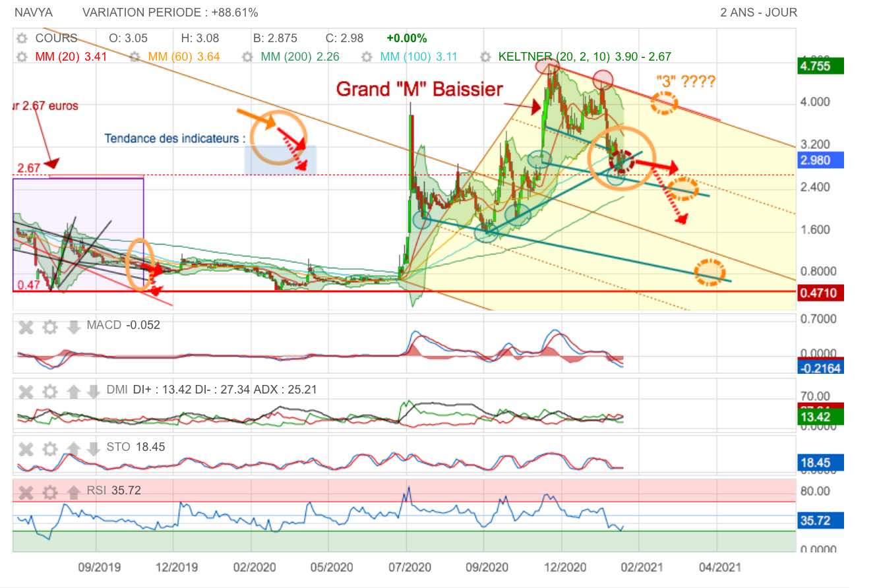Open DMI indicator settings gear

tap(49, 391)
